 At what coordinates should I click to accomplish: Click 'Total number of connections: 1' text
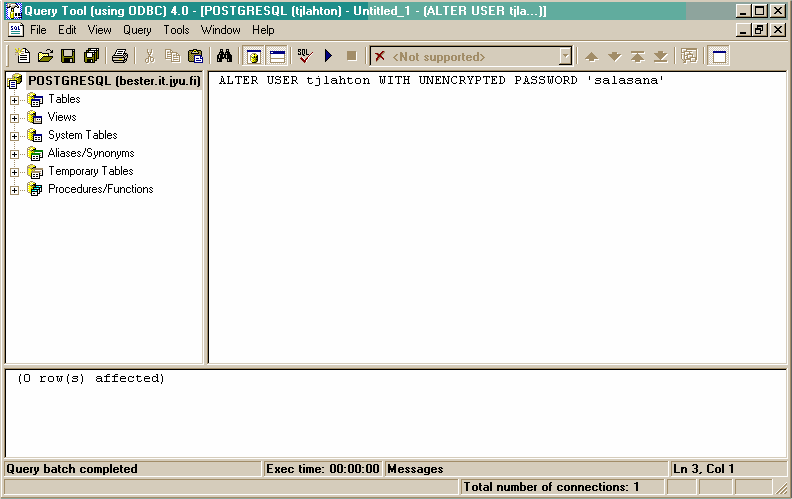click(551, 487)
